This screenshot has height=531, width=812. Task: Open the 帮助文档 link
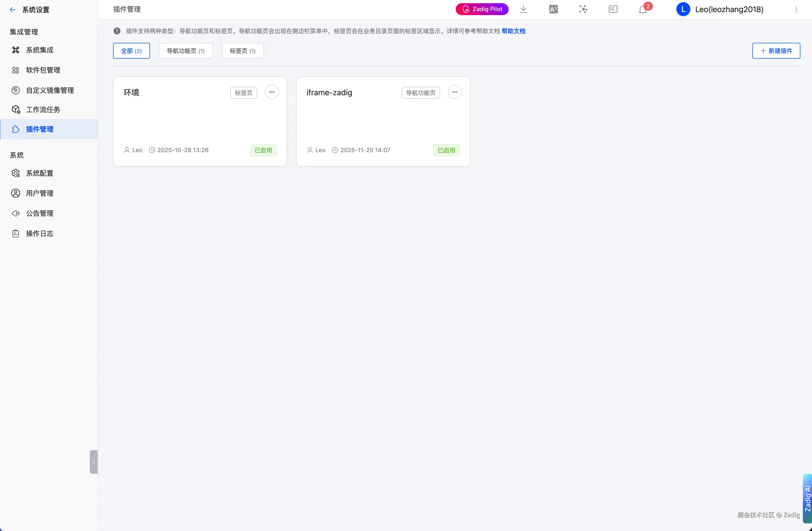tap(513, 31)
